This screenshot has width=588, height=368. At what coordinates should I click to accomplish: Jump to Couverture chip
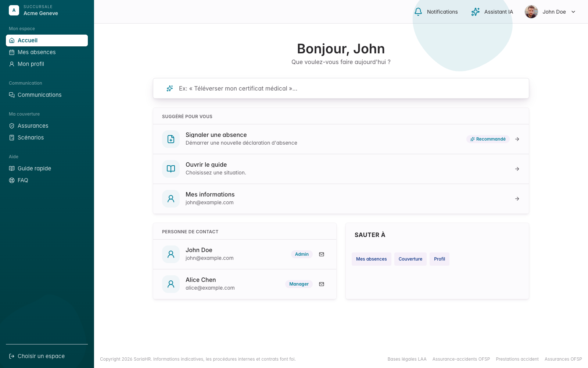click(410, 259)
